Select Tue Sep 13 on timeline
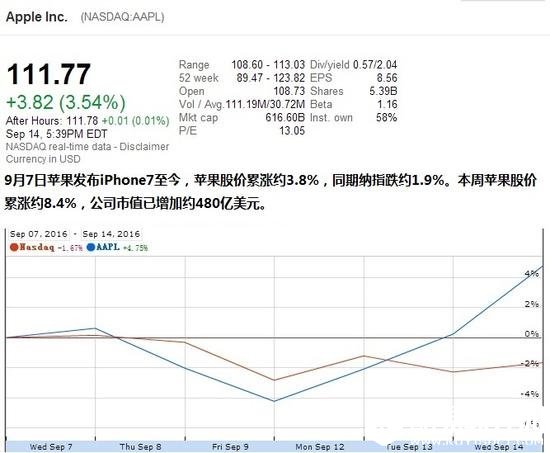The image size is (550, 453). [409, 447]
